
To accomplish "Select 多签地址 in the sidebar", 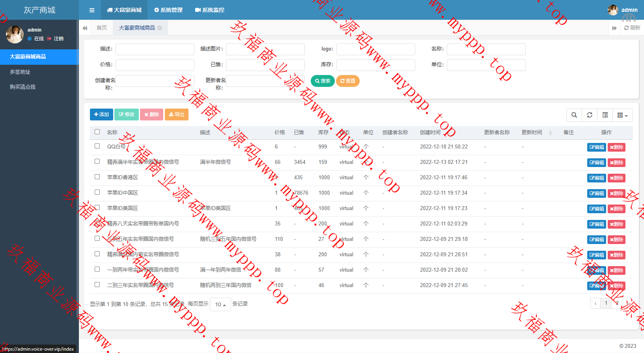I will coord(20,72).
